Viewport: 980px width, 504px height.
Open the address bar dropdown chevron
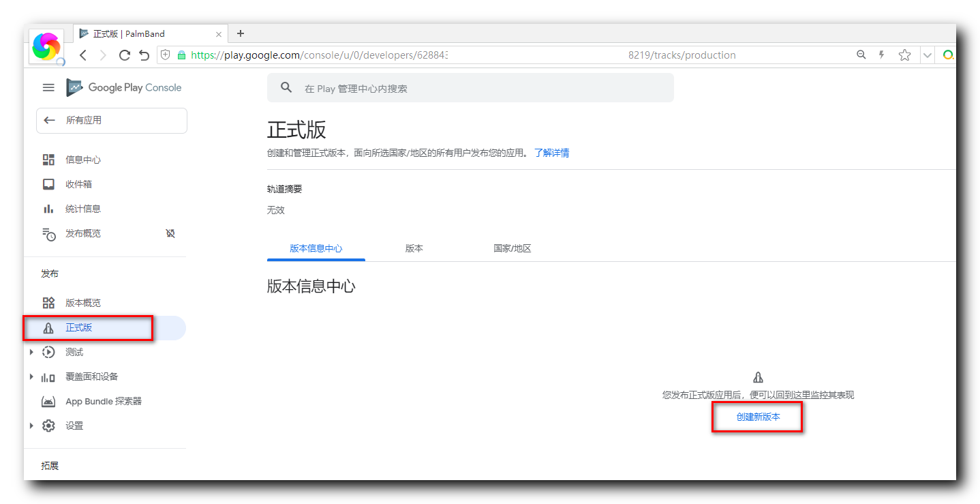[928, 55]
